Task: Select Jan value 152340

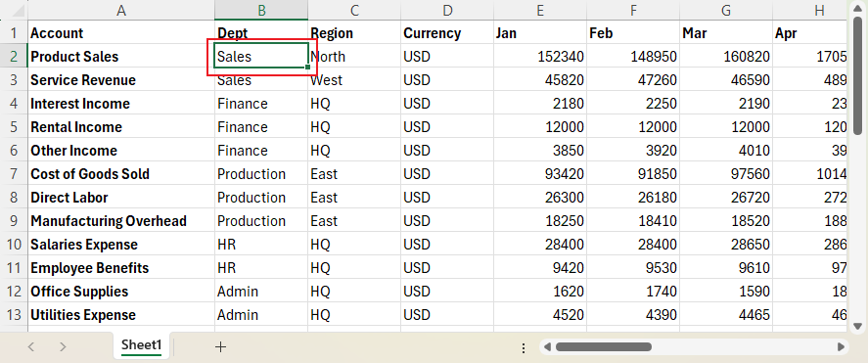Action: click(x=540, y=57)
